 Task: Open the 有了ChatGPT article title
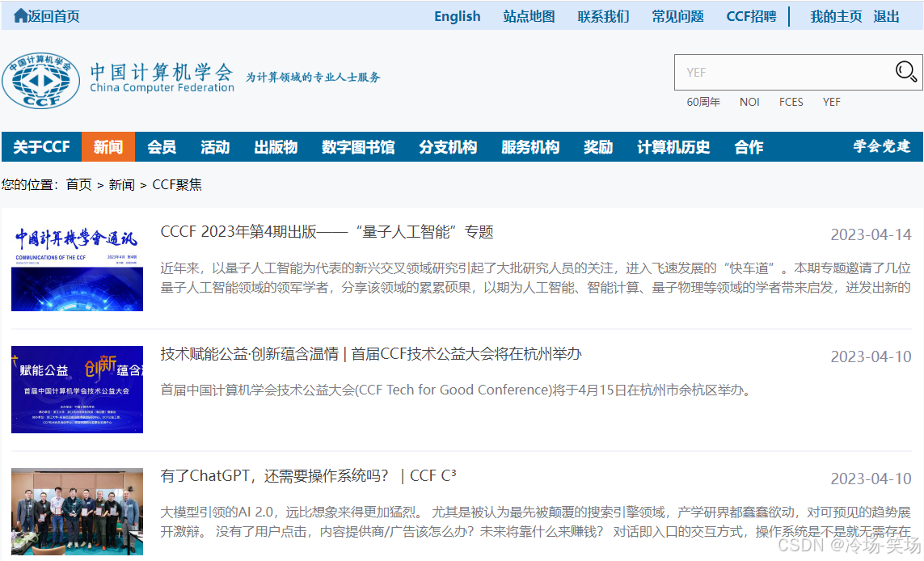point(308,475)
